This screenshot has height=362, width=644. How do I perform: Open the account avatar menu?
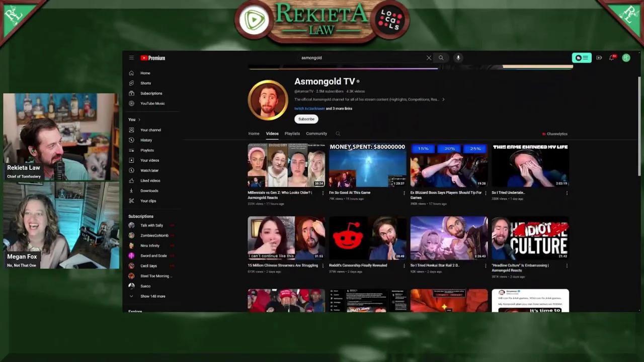click(x=626, y=58)
